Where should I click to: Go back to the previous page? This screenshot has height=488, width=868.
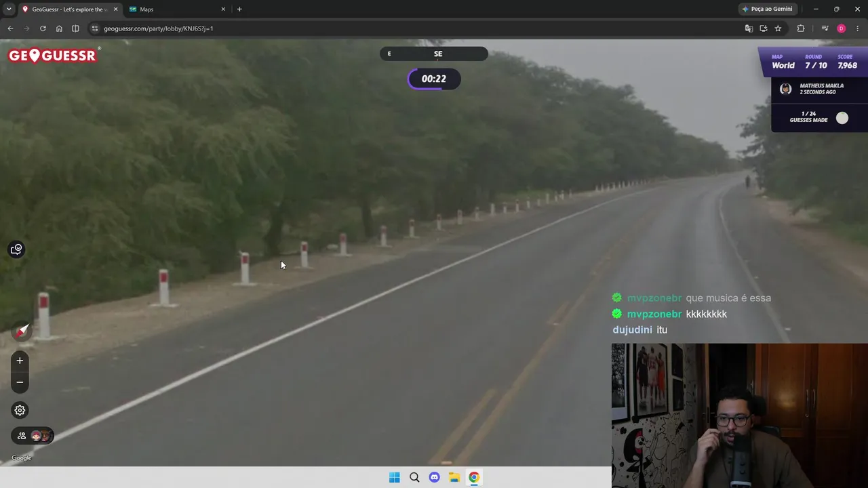tap(10, 28)
